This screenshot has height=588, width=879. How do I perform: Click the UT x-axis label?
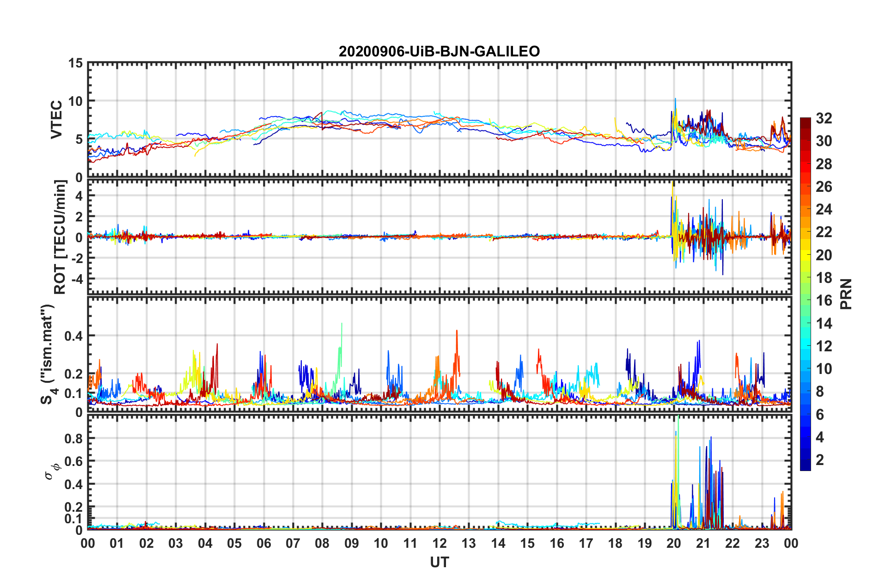[x=439, y=562]
